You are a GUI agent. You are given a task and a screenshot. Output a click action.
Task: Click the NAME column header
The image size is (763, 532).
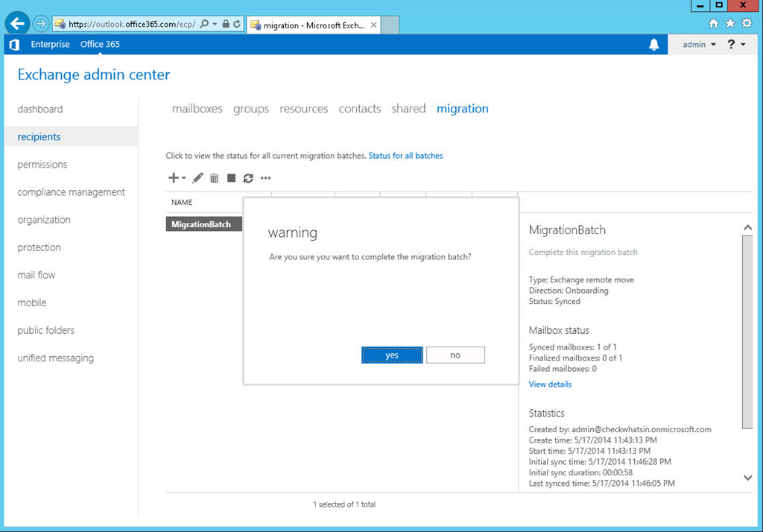pyautogui.click(x=182, y=203)
